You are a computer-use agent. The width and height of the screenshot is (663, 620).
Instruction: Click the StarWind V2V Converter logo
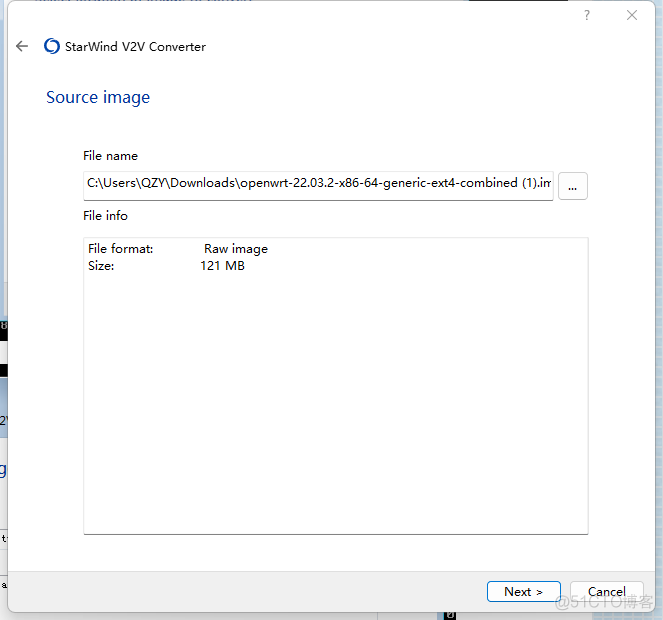coord(52,46)
